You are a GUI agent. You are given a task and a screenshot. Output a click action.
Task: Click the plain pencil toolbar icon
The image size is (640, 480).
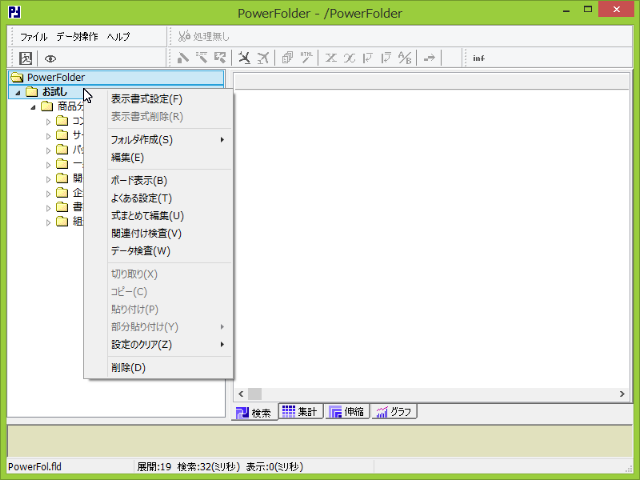183,58
